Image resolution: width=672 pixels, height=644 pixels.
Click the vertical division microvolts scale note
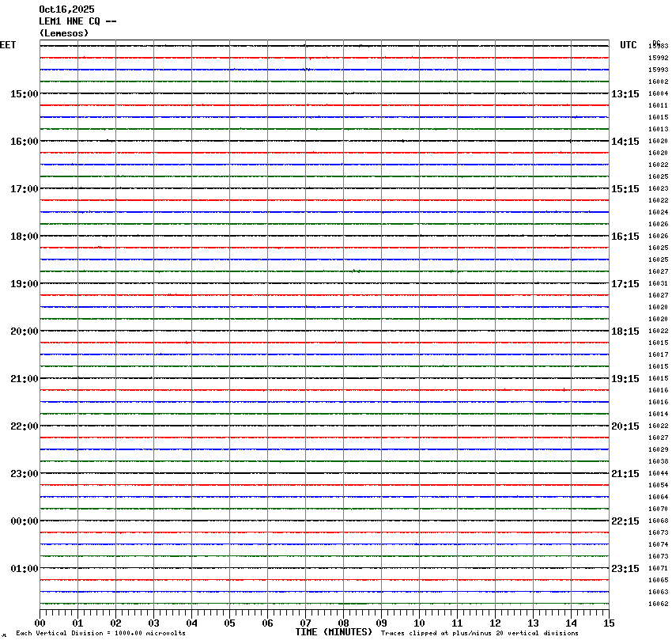100,634
